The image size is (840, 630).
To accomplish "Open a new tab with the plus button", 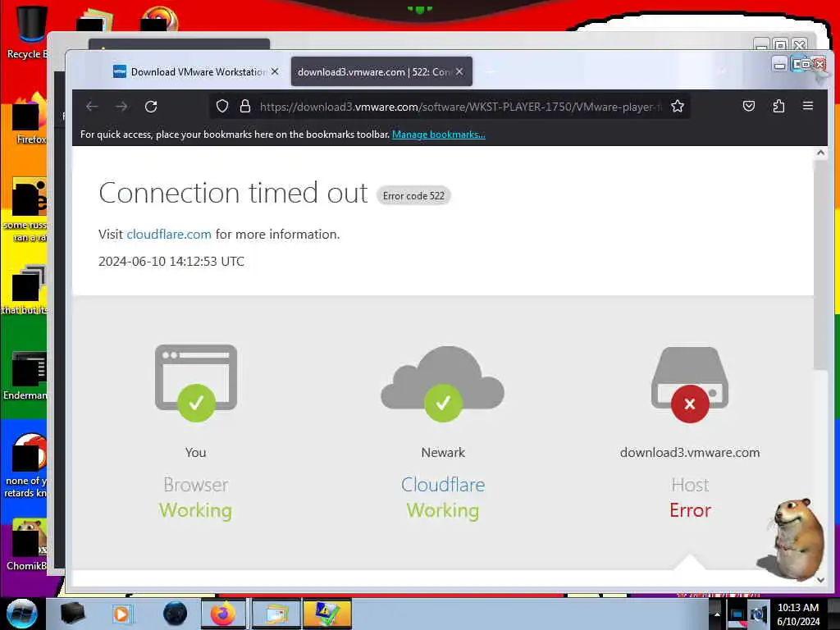I will 490,71.
